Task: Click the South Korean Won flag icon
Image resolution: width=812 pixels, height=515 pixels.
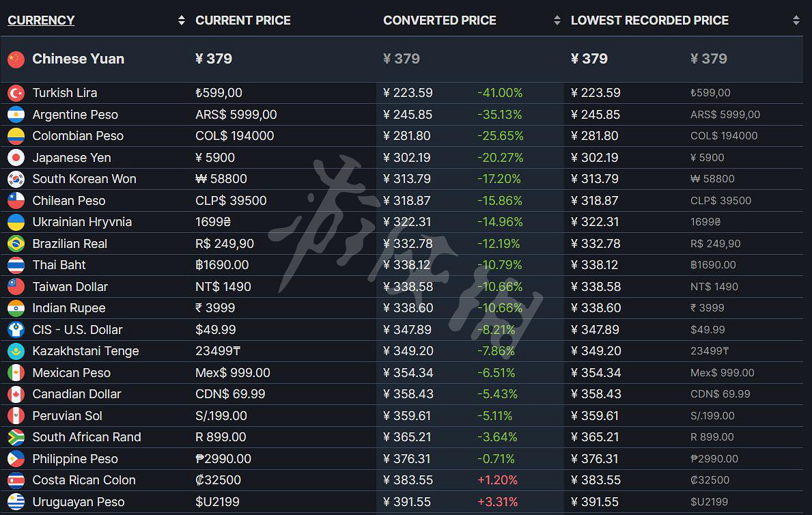Action: point(16,179)
